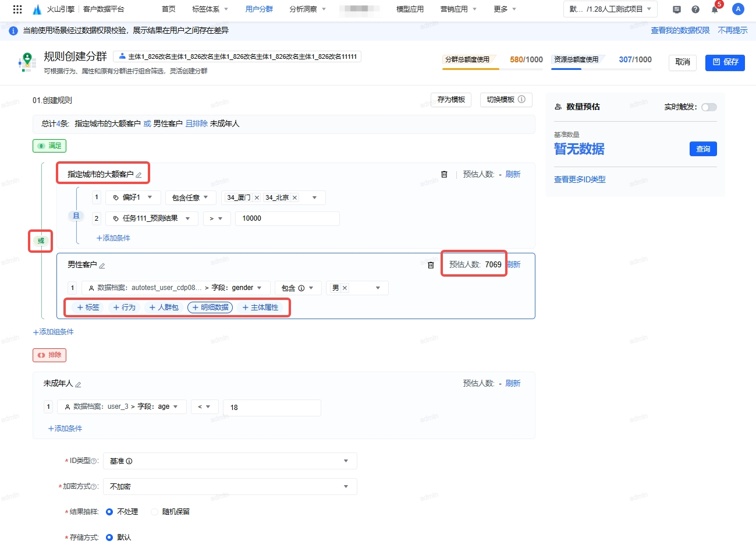Open 模型应用 in top navigation

coord(410,9)
